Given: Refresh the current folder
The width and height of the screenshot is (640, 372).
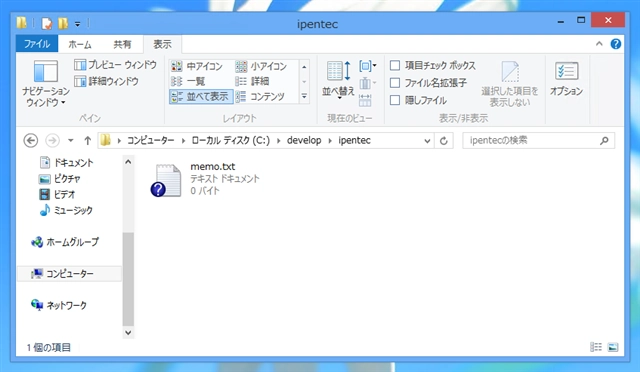Looking at the screenshot, I should [444, 141].
